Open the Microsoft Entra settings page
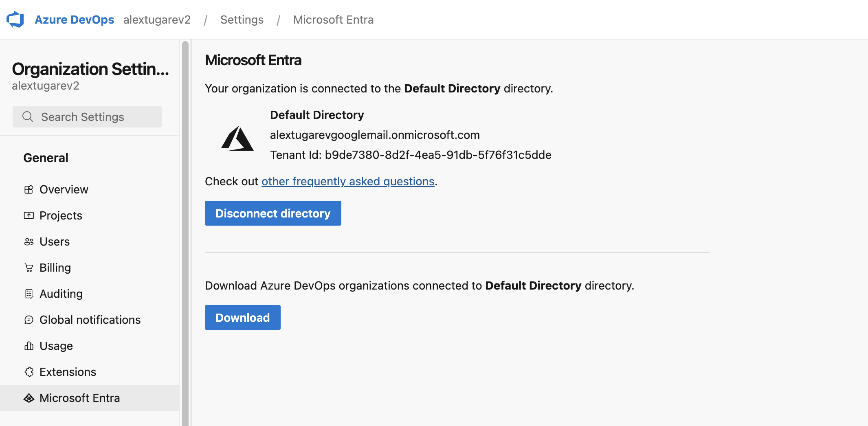The height and width of the screenshot is (426, 868). pyautogui.click(x=80, y=398)
